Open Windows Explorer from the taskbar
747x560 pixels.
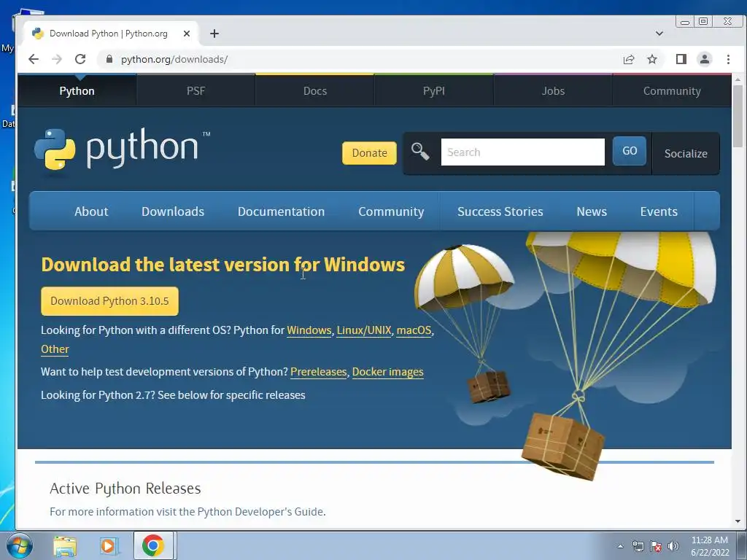coord(65,545)
